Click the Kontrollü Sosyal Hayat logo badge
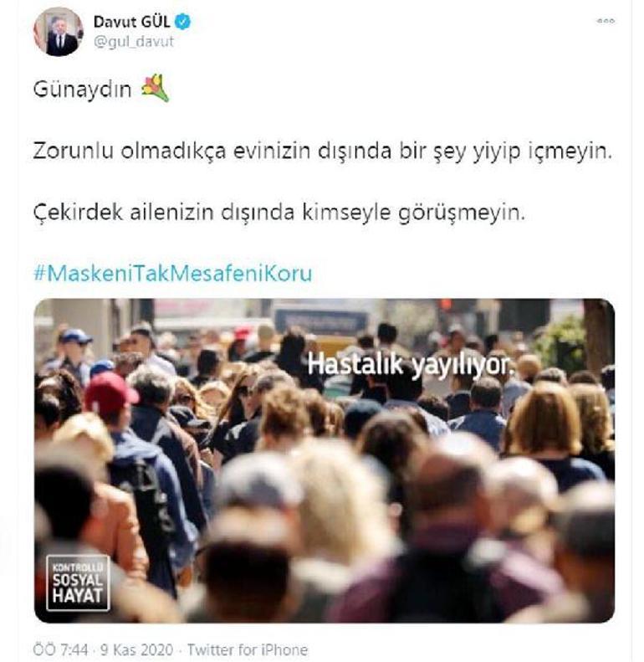Image resolution: width=644 pixels, height=662 pixels. [x=78, y=583]
